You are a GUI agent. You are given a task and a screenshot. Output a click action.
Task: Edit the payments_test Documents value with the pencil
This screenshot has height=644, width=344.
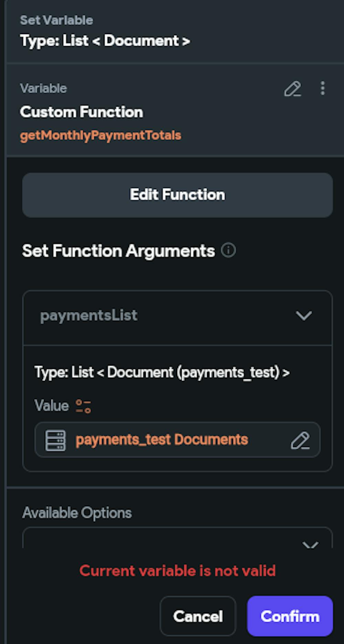pos(300,440)
